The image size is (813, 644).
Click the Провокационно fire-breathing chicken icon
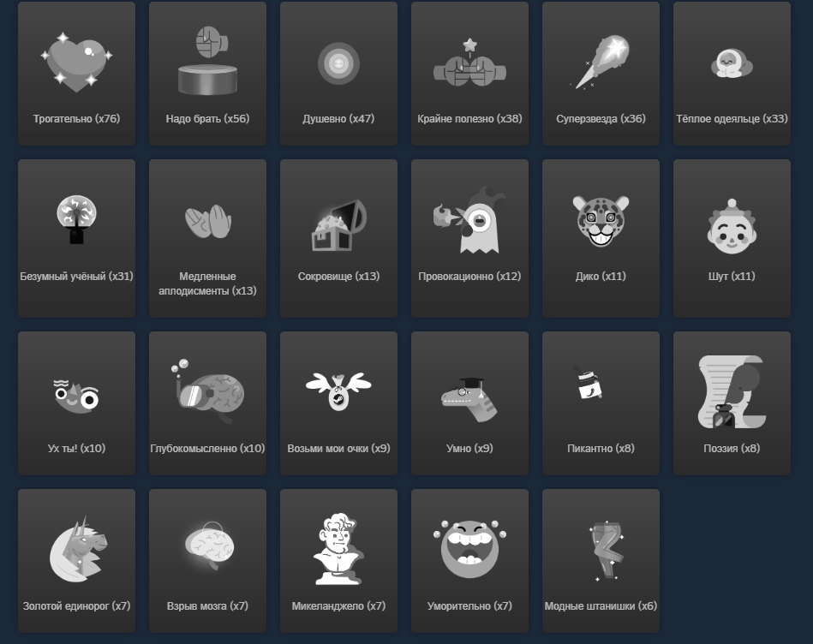point(469,220)
